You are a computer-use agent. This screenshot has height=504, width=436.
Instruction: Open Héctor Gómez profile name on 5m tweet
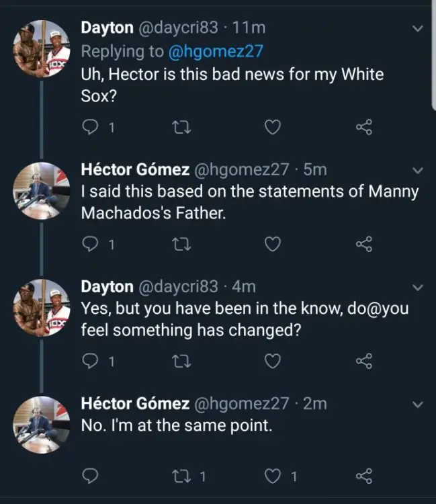click(x=134, y=171)
